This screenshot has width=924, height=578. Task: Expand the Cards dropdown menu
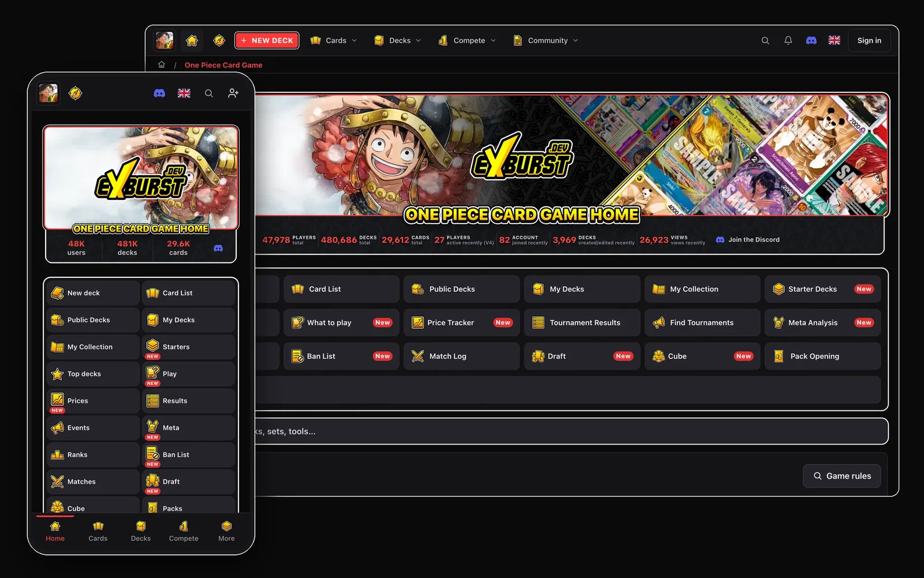(334, 40)
